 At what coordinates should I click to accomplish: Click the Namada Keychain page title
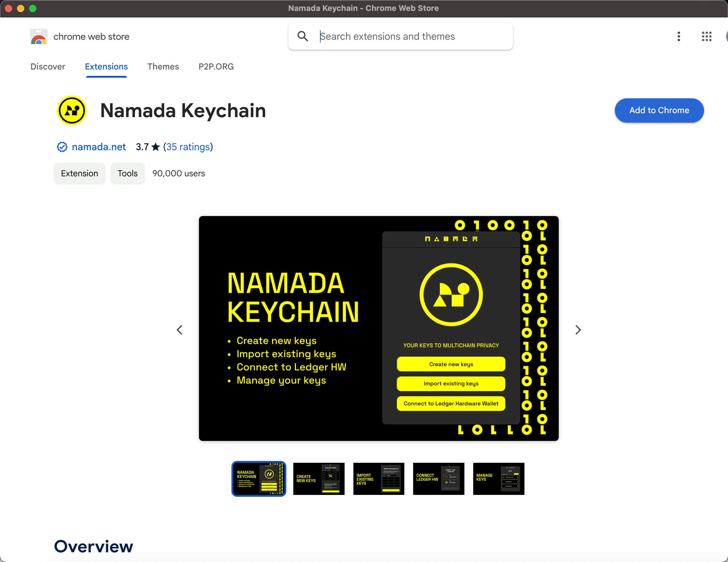click(x=183, y=110)
